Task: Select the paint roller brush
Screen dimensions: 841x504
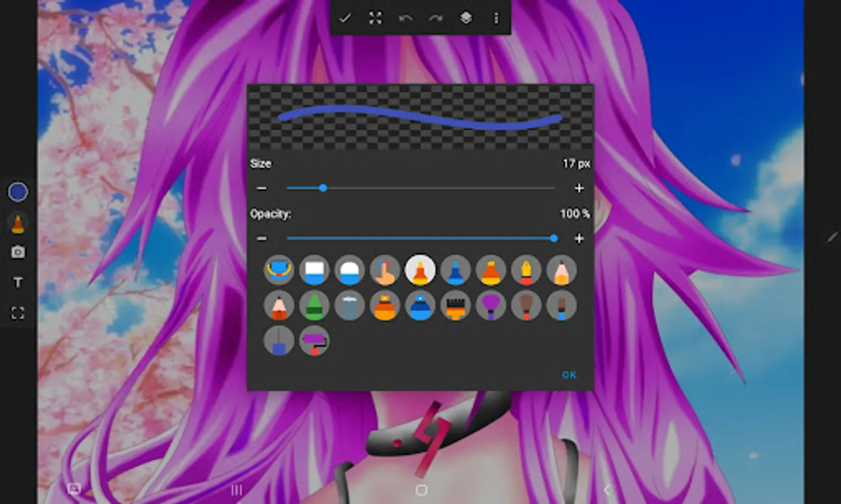Action: coord(314,340)
